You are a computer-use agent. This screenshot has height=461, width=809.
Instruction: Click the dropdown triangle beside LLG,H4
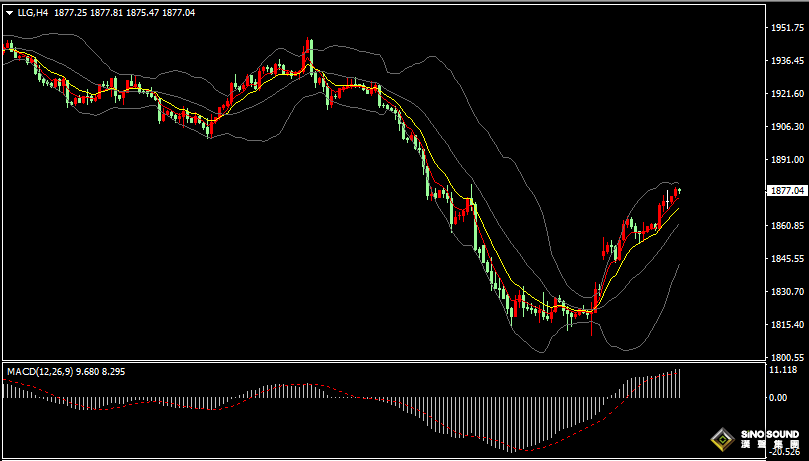[9, 13]
